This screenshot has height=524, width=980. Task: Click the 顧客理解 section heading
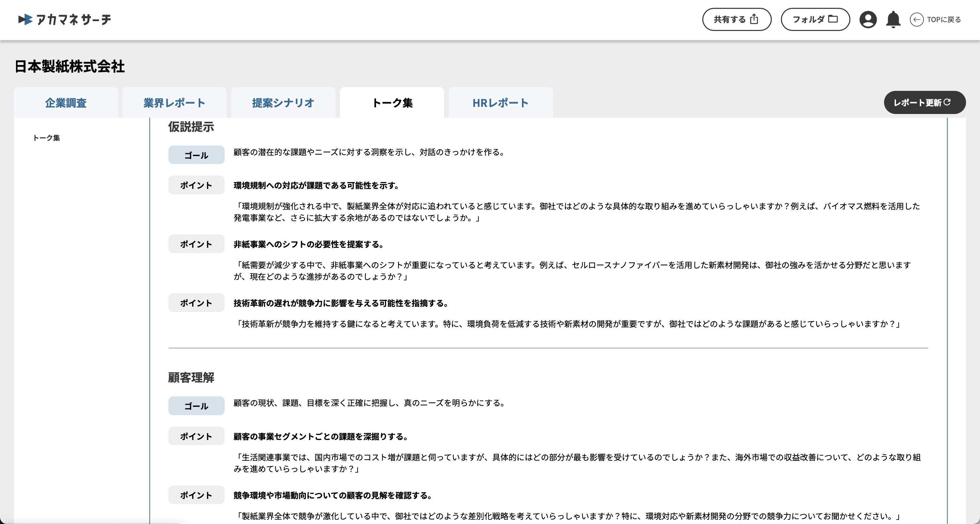[x=191, y=377]
